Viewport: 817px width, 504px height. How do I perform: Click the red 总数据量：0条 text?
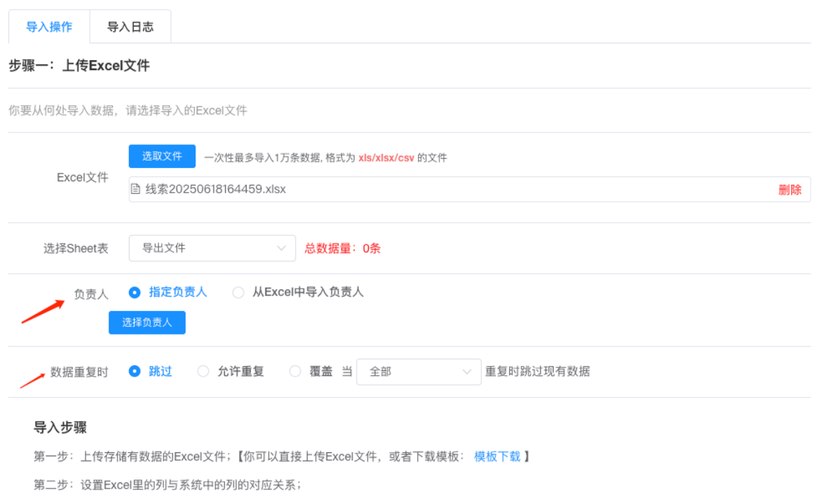[343, 248]
